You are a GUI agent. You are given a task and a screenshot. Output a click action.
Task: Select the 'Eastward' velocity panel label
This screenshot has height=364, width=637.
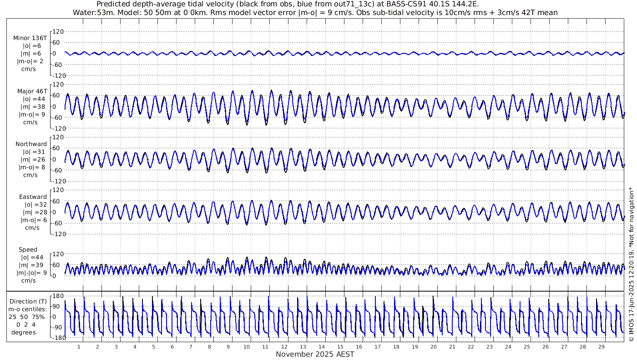pos(33,197)
